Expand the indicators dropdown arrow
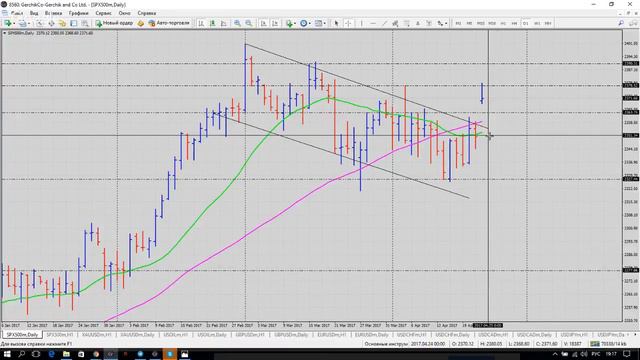This screenshot has height=360, width=640. [x=295, y=23]
